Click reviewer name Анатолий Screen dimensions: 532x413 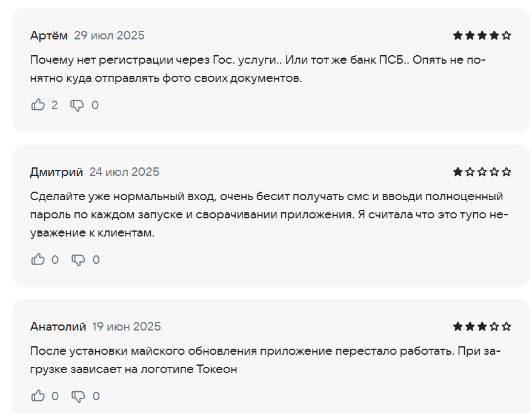pos(58,326)
